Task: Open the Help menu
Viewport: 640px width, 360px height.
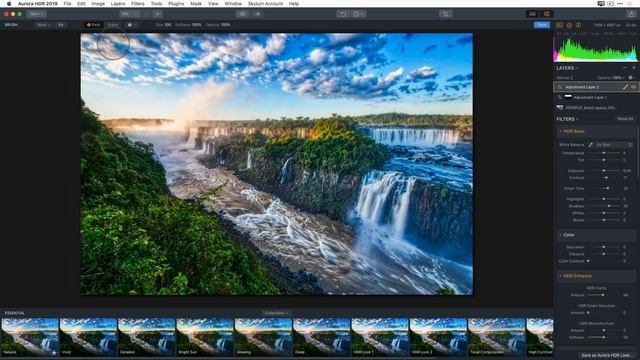Action: [294, 4]
